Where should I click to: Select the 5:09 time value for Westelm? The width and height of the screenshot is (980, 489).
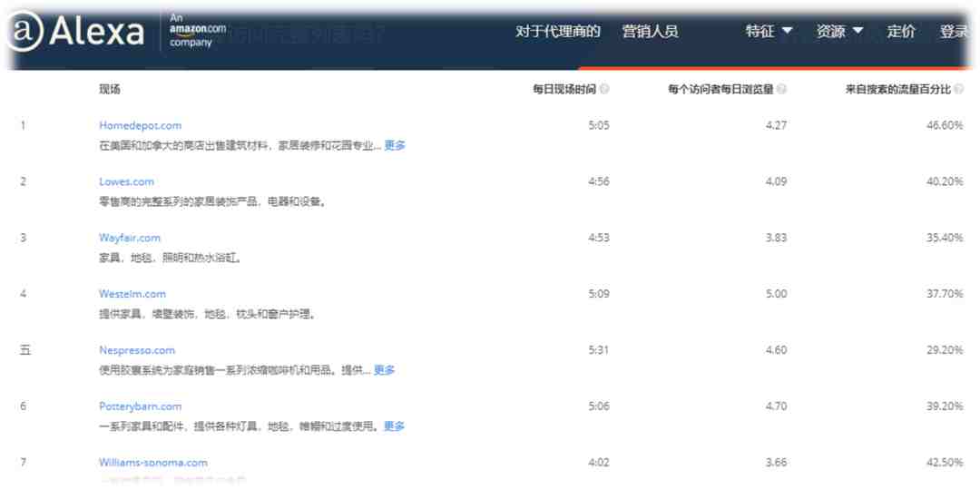[x=598, y=294]
